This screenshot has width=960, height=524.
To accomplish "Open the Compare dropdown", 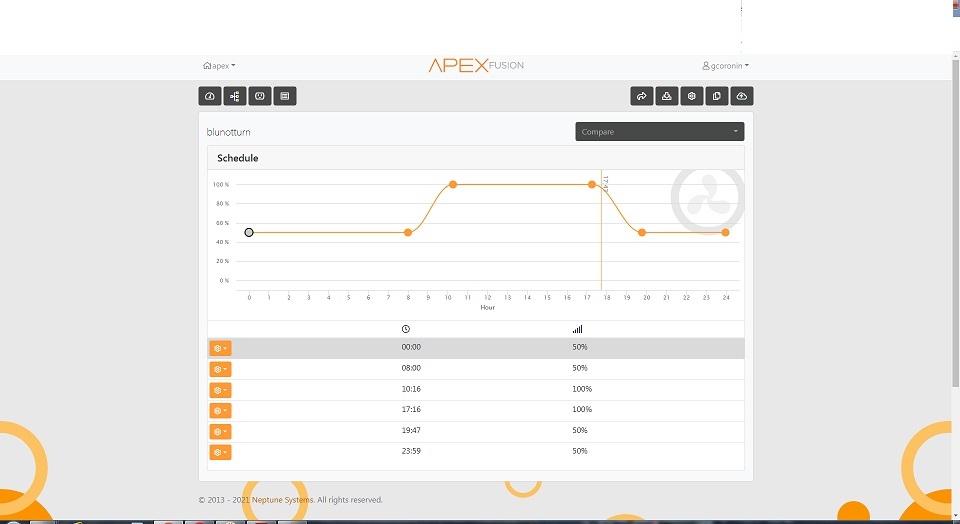I will pos(659,132).
